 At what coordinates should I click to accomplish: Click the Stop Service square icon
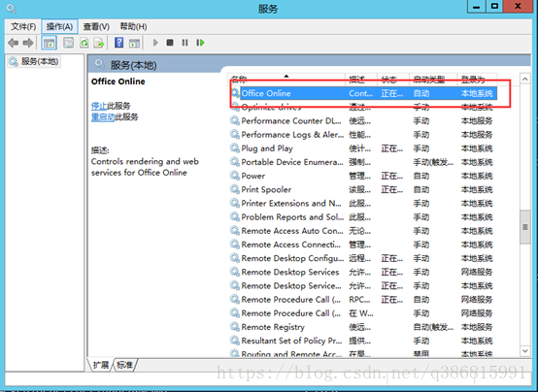pos(170,43)
